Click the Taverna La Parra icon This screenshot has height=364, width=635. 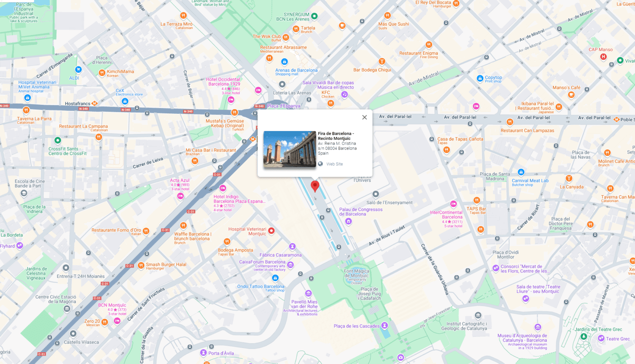click(x=26, y=110)
